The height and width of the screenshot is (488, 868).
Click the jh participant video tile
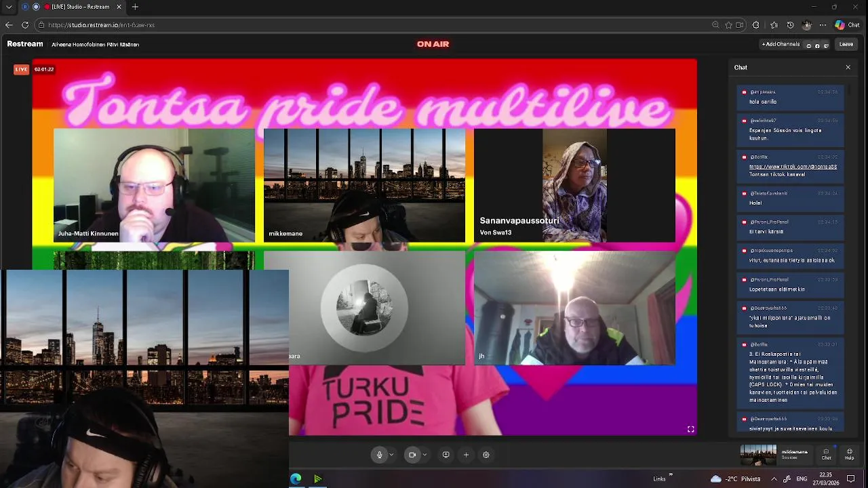(574, 308)
